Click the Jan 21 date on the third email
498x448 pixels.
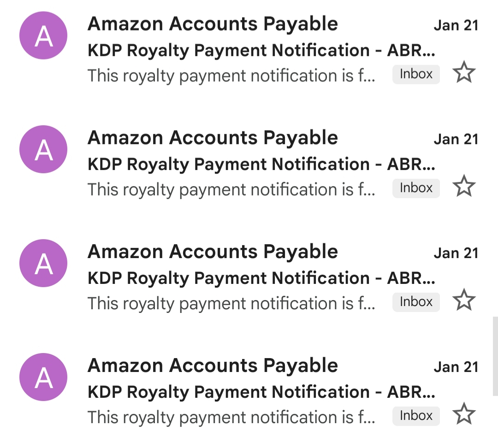456,253
